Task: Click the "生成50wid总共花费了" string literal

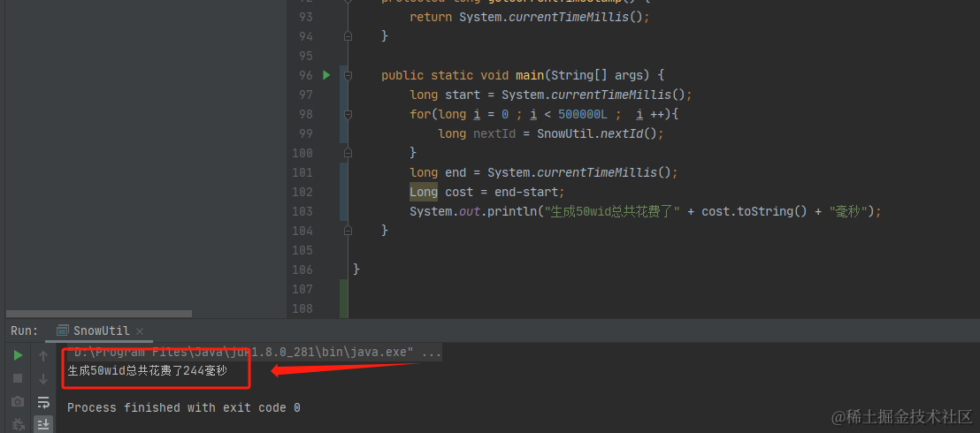Action: [613, 211]
